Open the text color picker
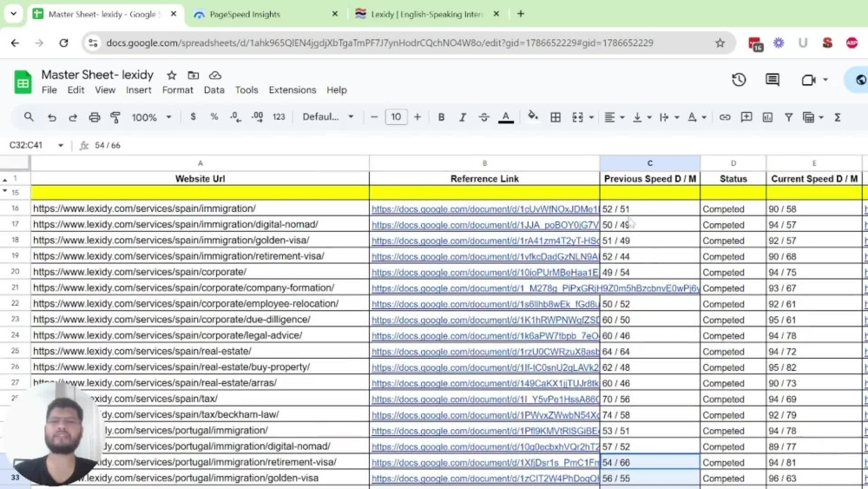 pyautogui.click(x=506, y=117)
